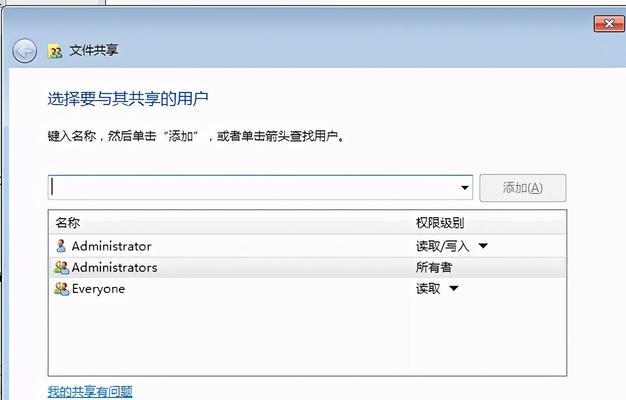The width and height of the screenshot is (626, 400).
Task: Click the Administrators group icon
Action: pos(61,267)
